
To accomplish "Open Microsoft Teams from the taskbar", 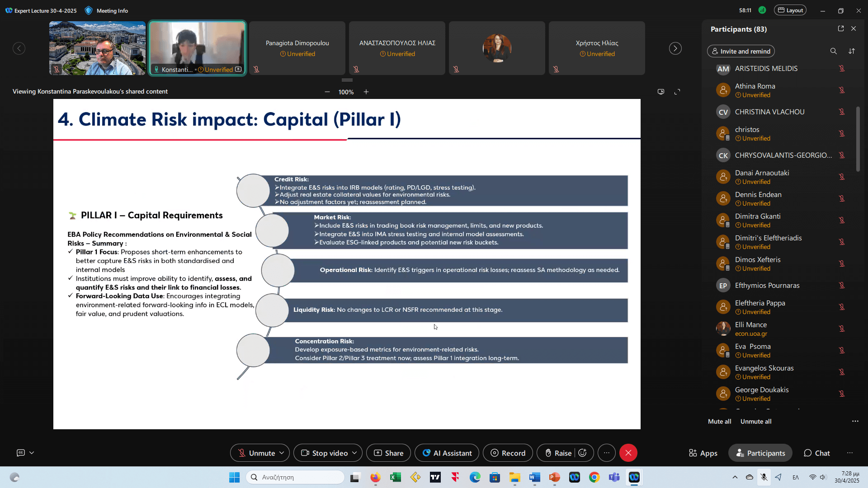I will 614,477.
